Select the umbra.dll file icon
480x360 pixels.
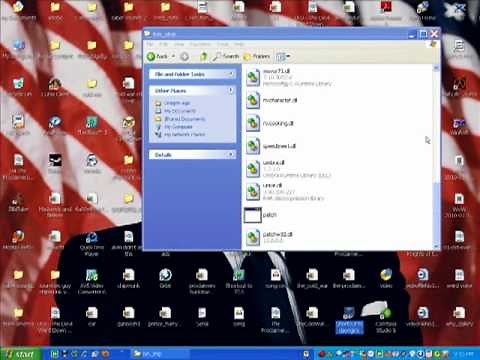253,169
